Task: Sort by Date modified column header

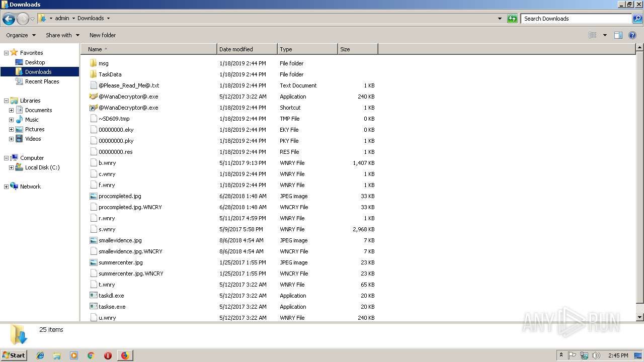Action: (x=247, y=49)
